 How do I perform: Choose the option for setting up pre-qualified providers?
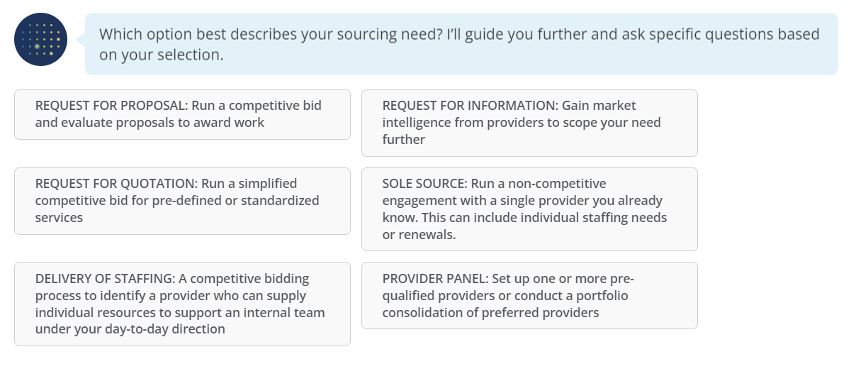[529, 295]
